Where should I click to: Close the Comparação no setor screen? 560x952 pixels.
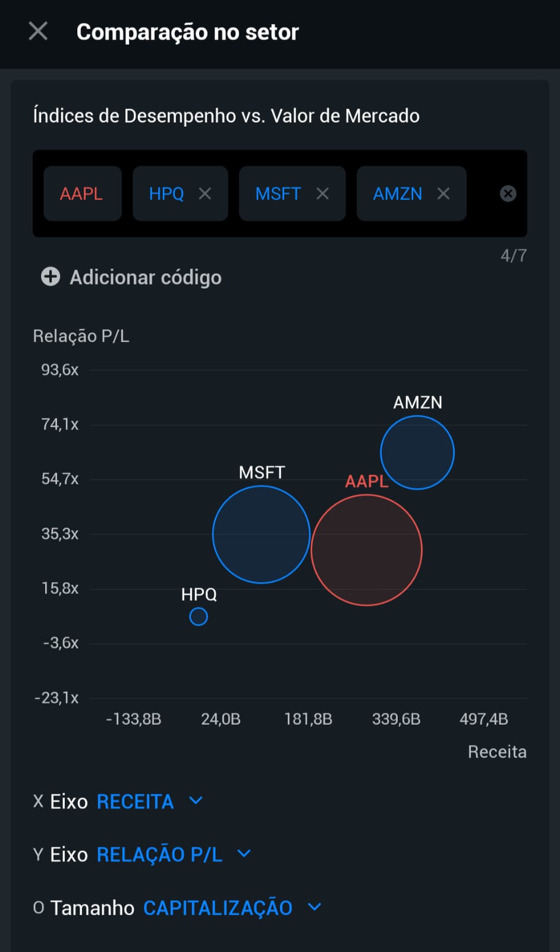click(38, 31)
